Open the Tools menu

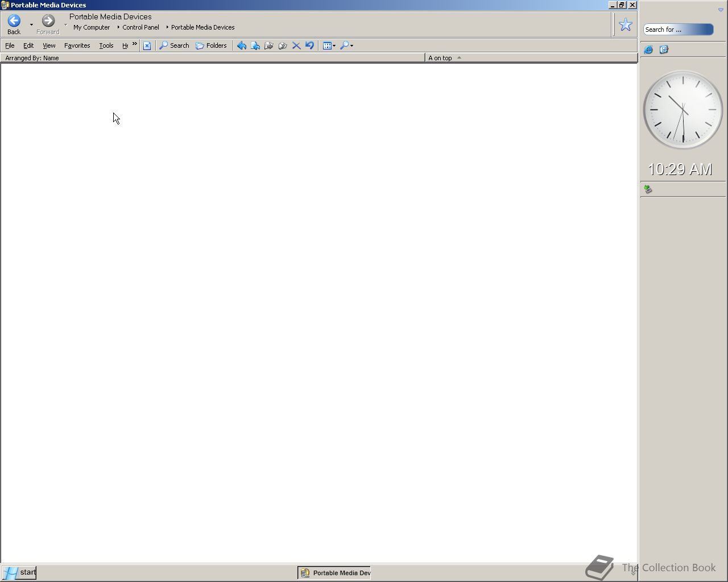click(106, 45)
